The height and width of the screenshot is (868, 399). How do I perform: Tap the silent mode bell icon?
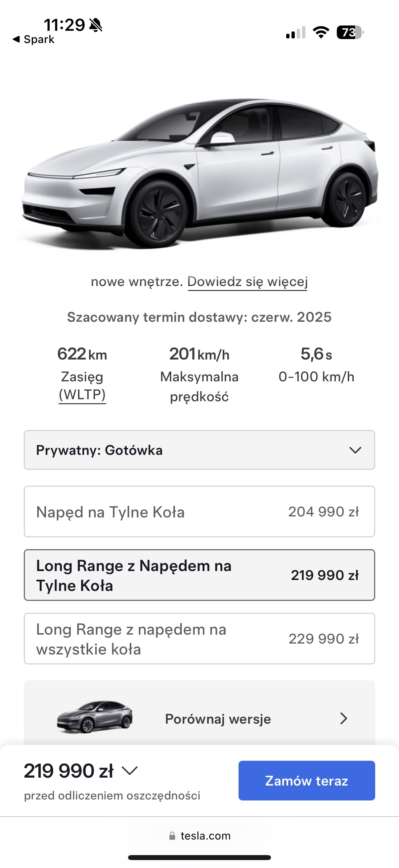pyautogui.click(x=96, y=25)
